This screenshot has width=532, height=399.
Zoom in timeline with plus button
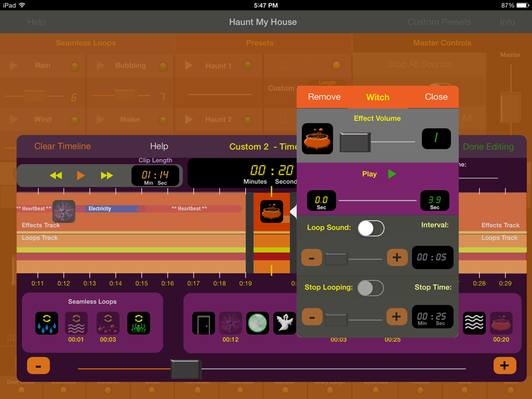pyautogui.click(x=505, y=365)
